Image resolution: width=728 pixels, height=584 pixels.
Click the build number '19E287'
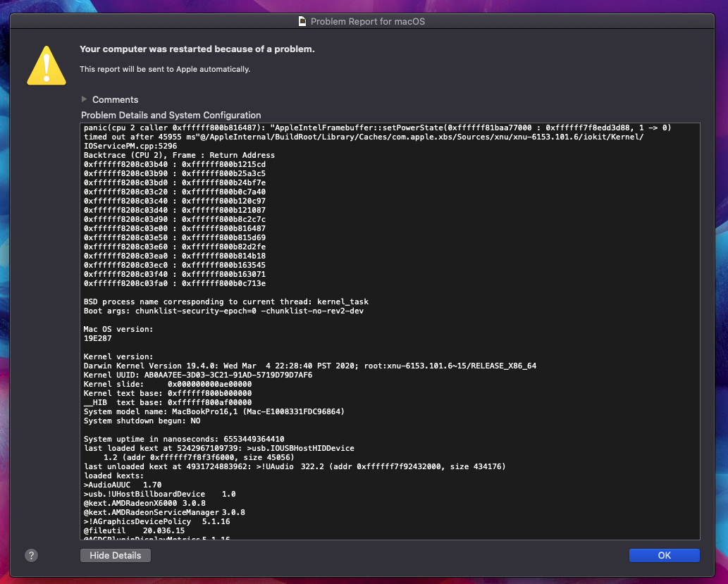tap(97, 338)
